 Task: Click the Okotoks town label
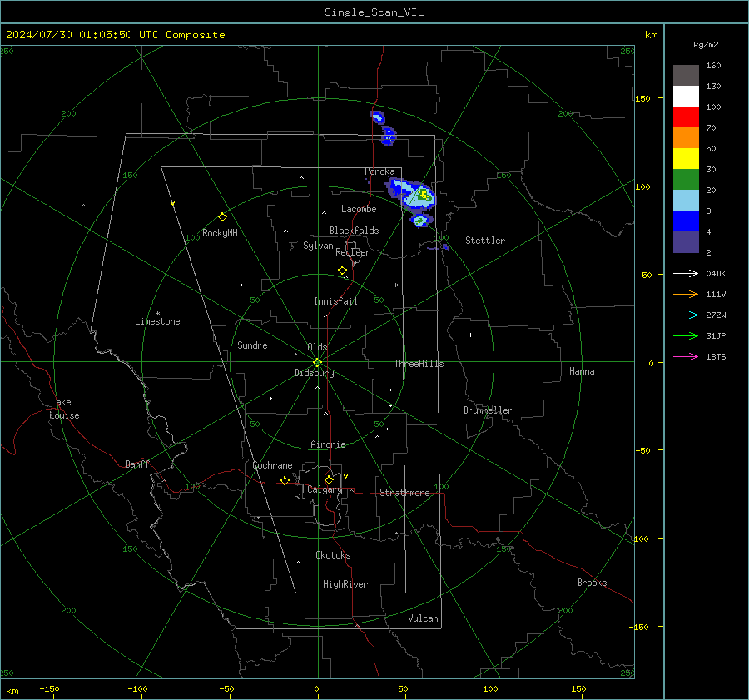tap(334, 555)
